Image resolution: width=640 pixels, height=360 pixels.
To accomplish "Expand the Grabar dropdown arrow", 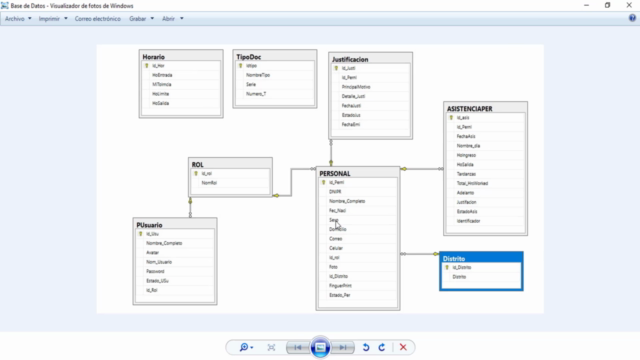I will tap(152, 19).
